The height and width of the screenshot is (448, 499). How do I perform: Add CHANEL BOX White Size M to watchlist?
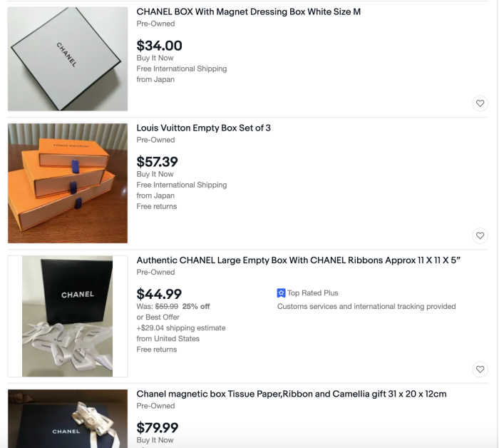tap(480, 103)
